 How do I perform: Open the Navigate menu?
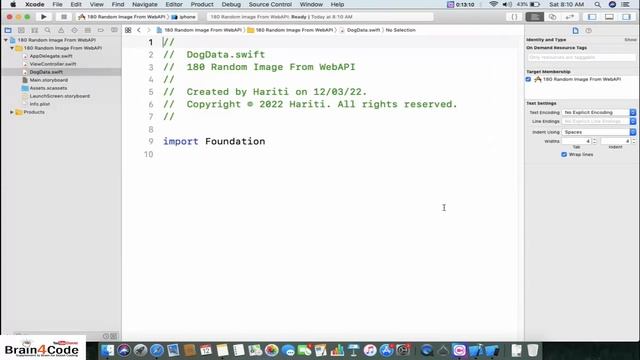[145, 4]
